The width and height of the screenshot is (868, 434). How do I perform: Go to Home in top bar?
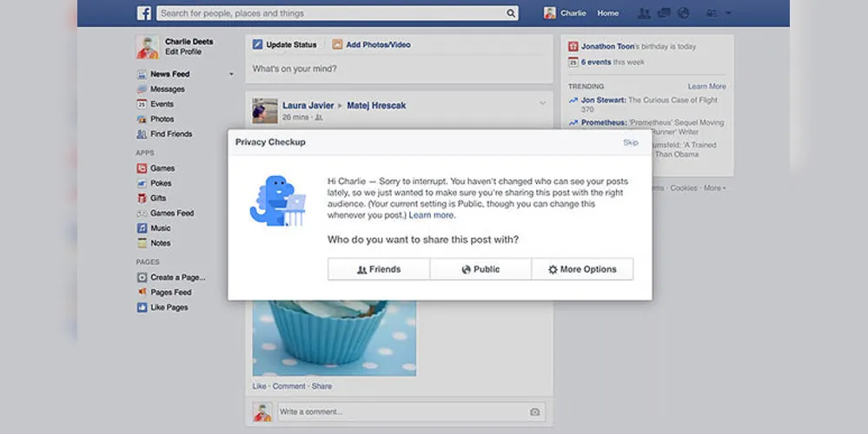point(608,13)
